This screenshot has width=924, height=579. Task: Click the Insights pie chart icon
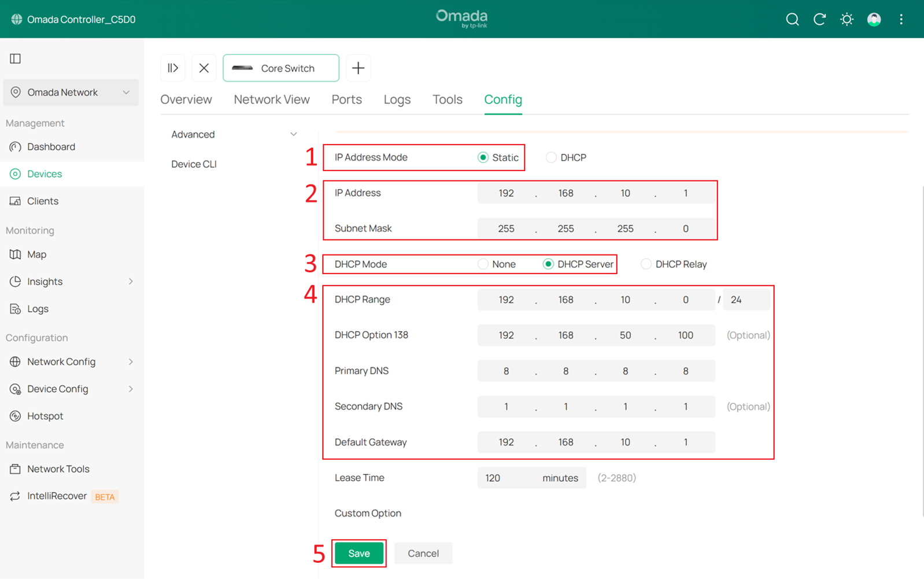[x=16, y=282]
